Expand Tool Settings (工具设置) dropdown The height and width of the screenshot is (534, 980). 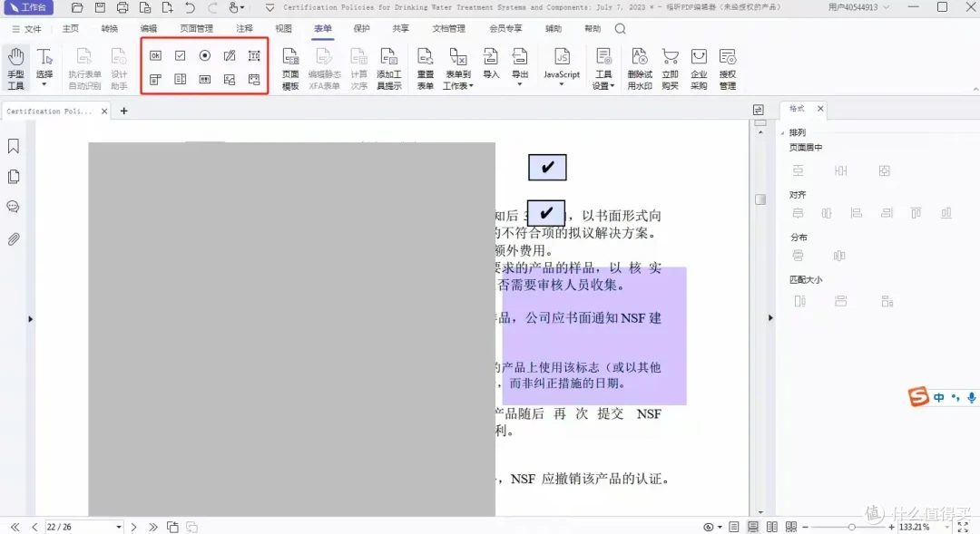click(x=612, y=86)
